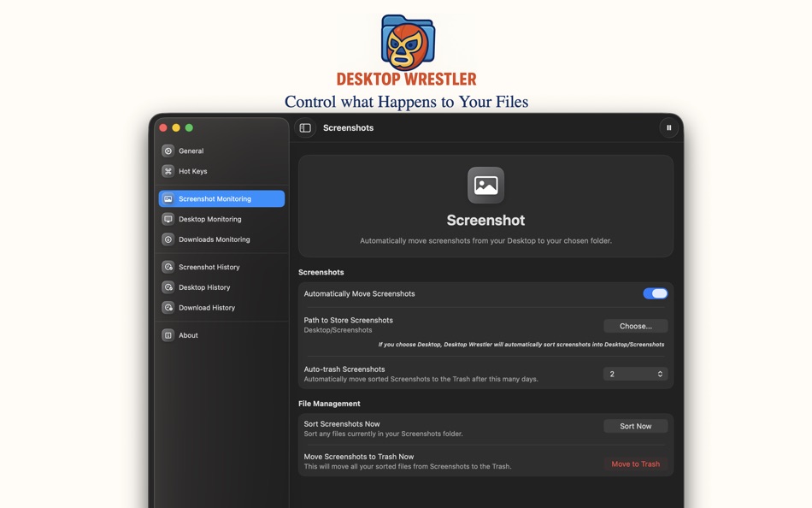Switch to Desktop Monitoring
This screenshot has width=812, height=508.
221,219
